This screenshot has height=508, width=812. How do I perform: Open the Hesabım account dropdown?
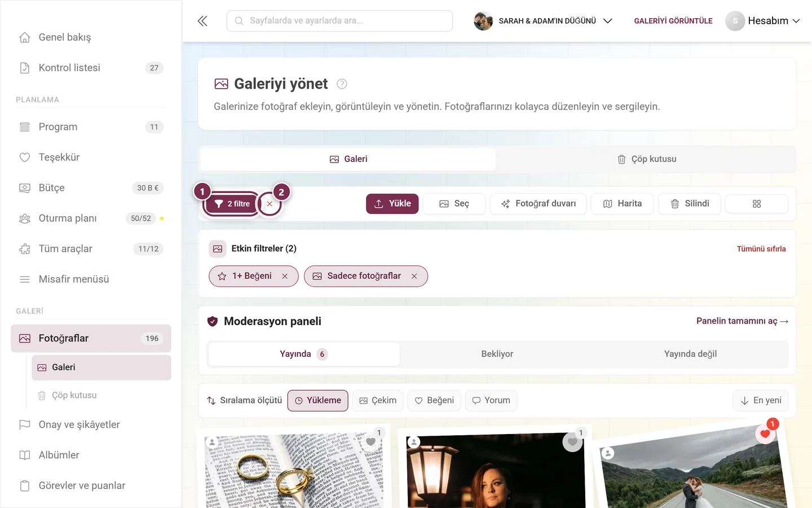click(763, 21)
